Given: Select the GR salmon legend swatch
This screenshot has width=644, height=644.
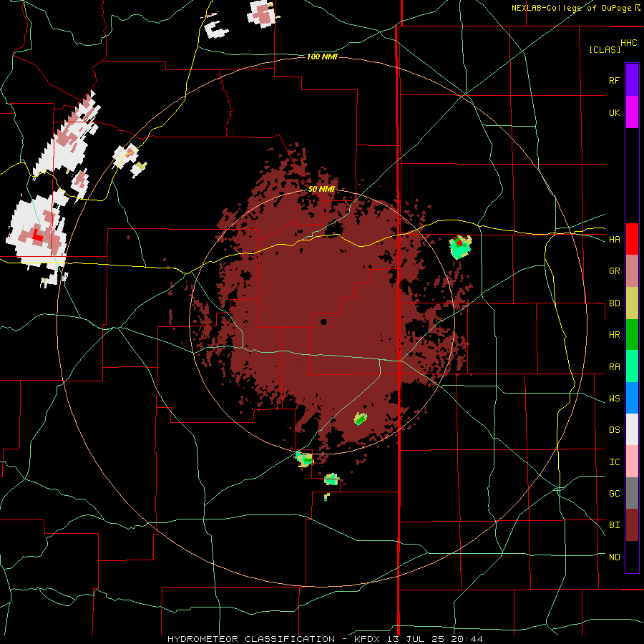Looking at the screenshot, I should coord(632,271).
